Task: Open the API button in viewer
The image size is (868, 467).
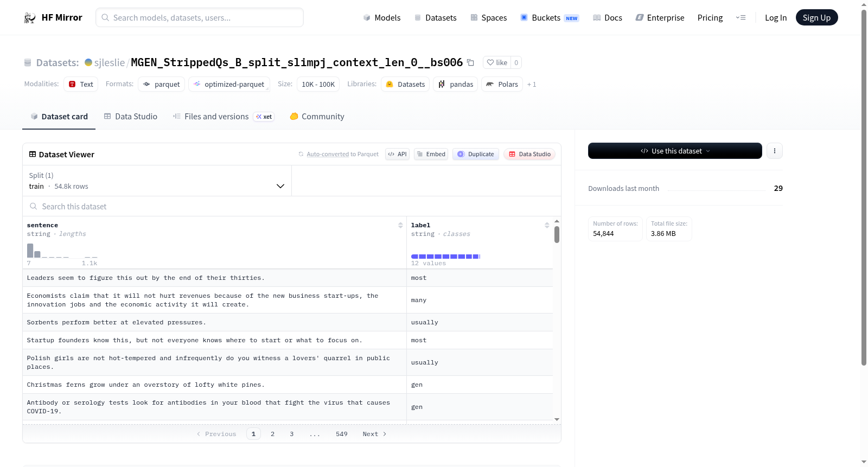Action: tap(397, 154)
